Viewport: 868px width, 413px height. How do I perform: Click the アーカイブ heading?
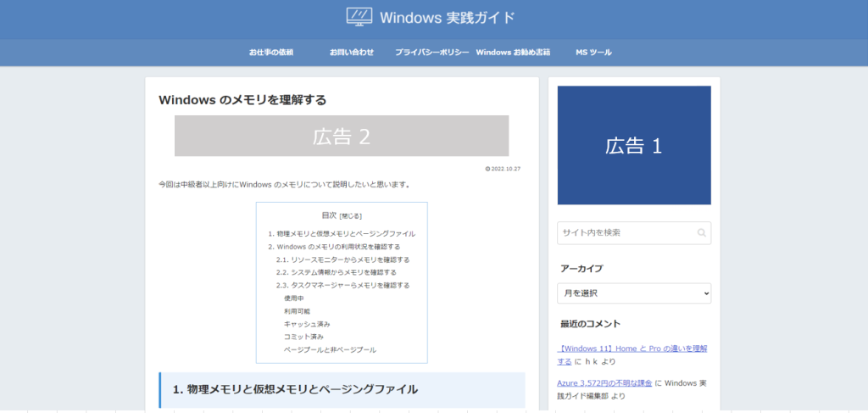pos(581,269)
